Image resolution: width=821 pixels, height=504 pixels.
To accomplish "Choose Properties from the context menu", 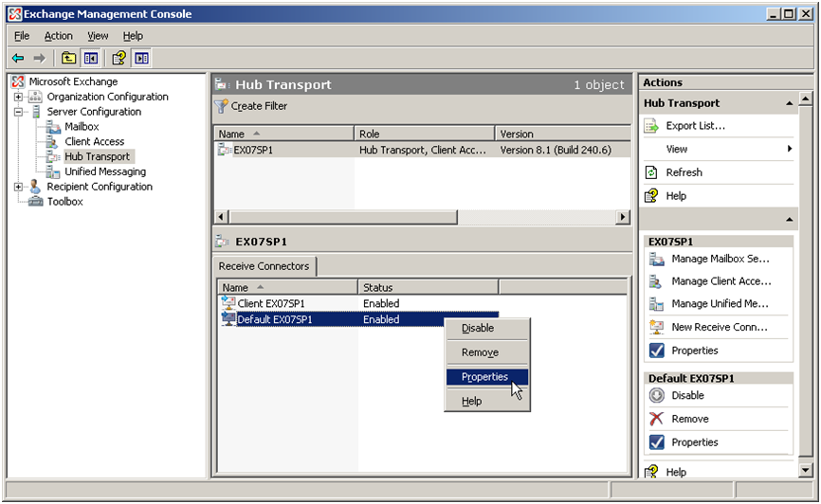I will [x=484, y=377].
